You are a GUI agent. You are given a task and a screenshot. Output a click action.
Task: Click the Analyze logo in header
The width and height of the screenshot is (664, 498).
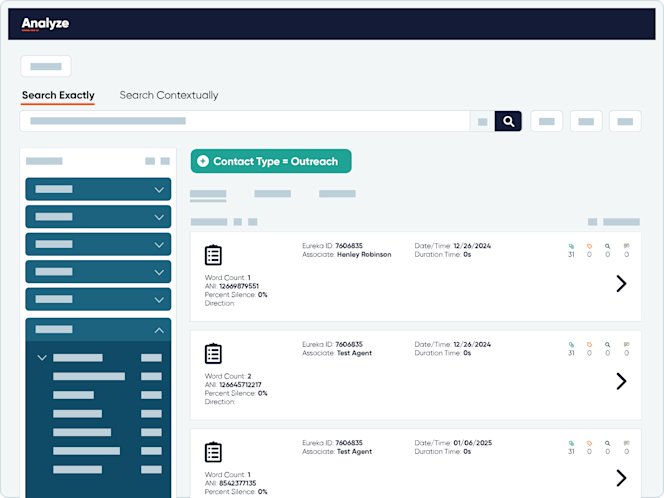pyautogui.click(x=45, y=23)
